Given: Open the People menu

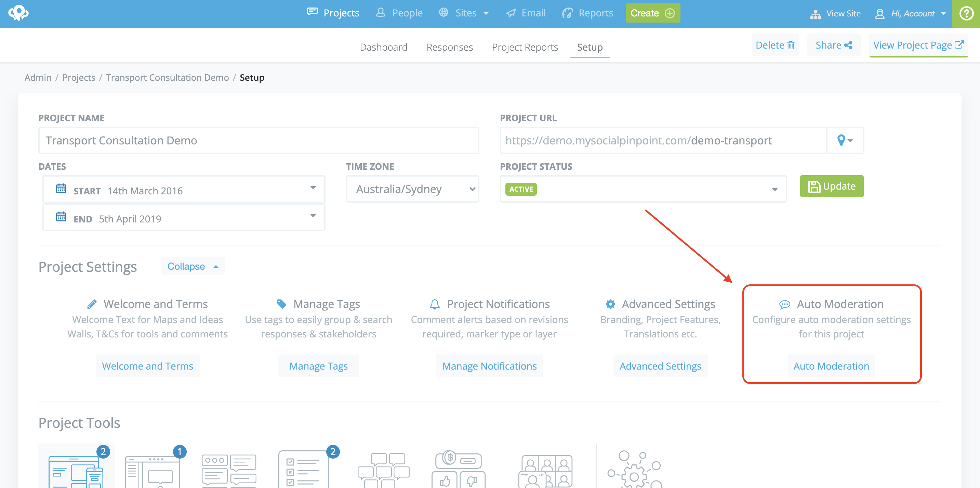Looking at the screenshot, I should pyautogui.click(x=399, y=13).
